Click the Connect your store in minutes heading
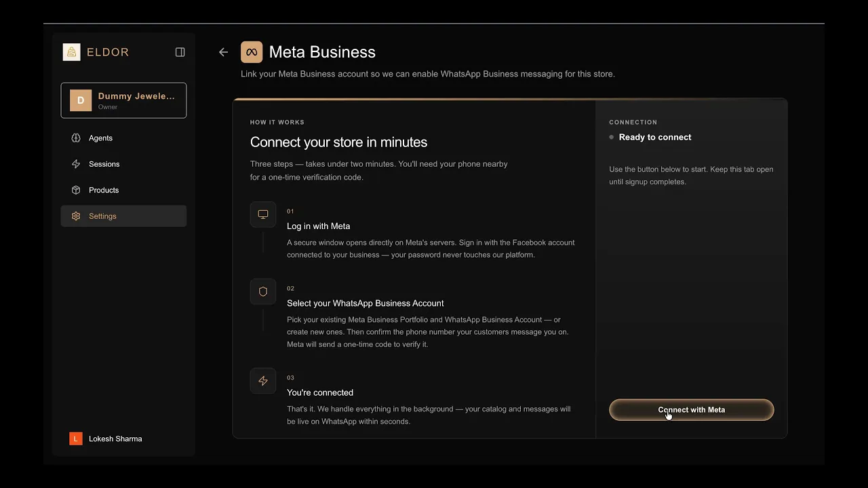The image size is (868, 488). (x=338, y=142)
